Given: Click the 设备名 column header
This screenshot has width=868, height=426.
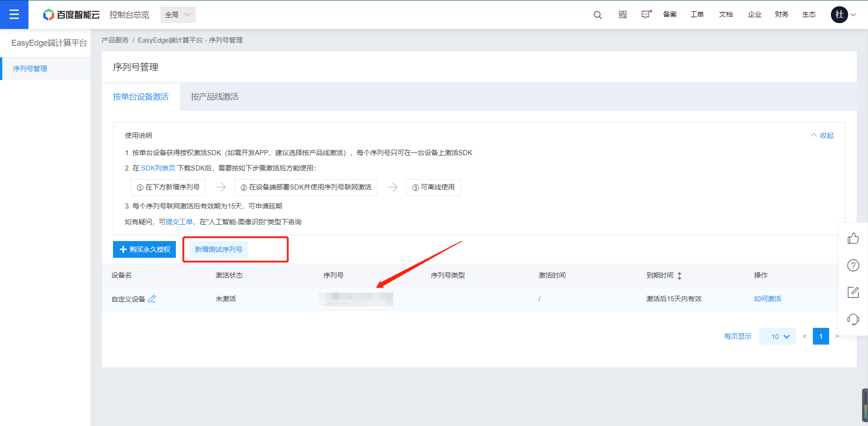Looking at the screenshot, I should point(122,275).
